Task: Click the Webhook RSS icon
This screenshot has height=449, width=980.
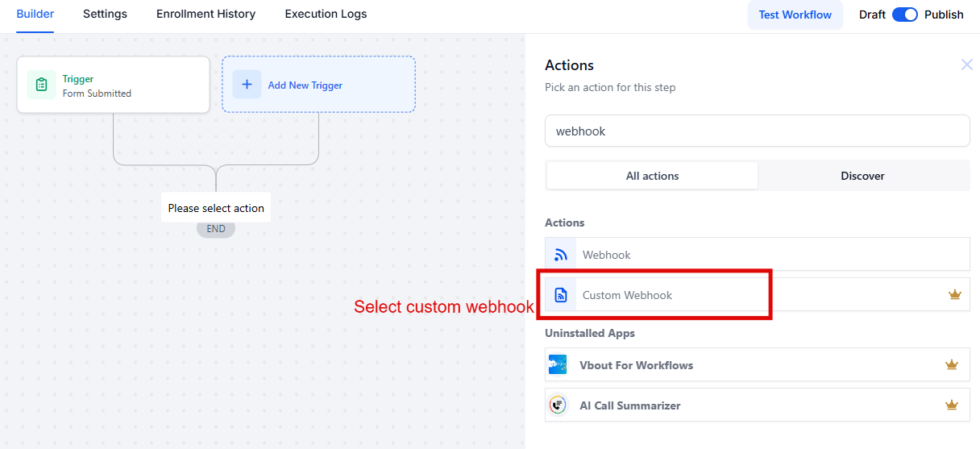Action: [x=561, y=255]
